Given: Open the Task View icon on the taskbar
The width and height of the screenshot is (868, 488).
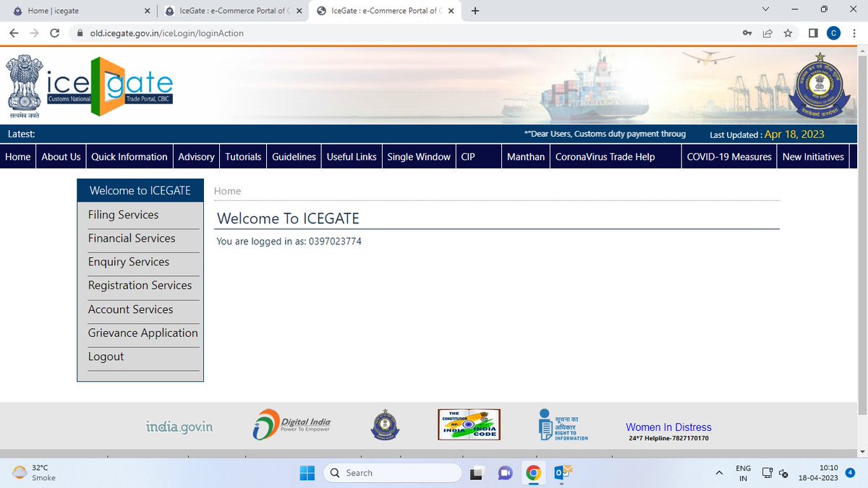Looking at the screenshot, I should coord(477,473).
